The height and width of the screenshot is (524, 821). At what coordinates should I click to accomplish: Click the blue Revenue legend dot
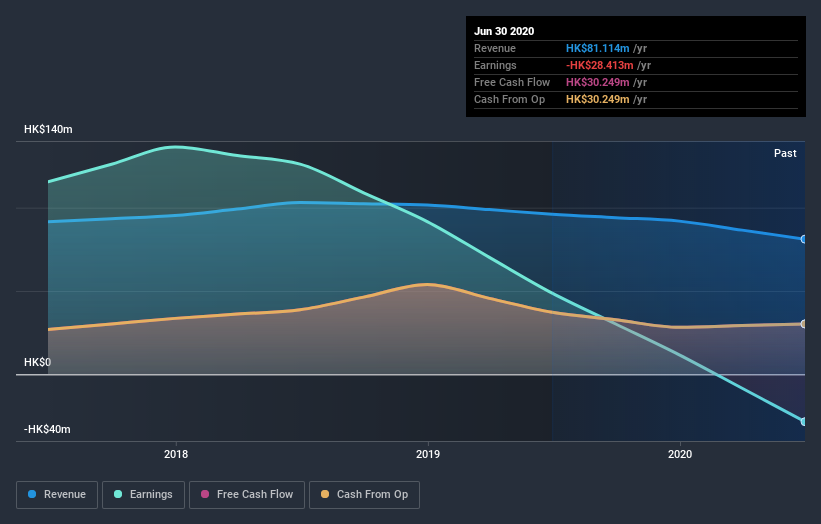coord(32,494)
